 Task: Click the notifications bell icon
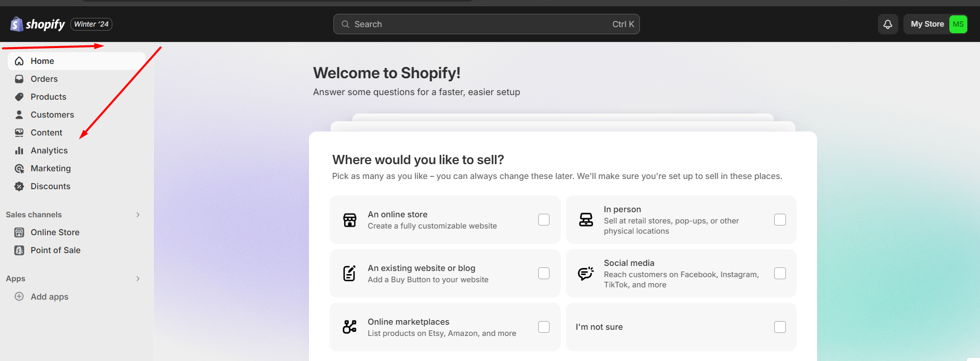click(x=888, y=24)
